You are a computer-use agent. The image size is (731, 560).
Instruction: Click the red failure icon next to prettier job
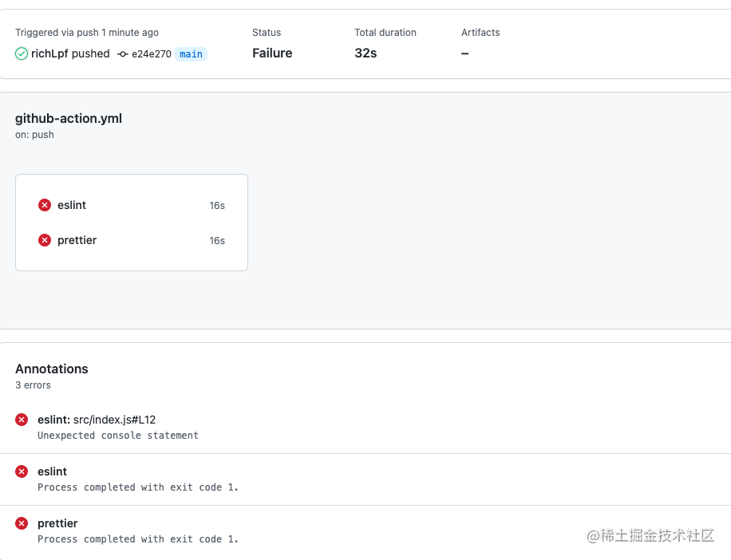45,240
